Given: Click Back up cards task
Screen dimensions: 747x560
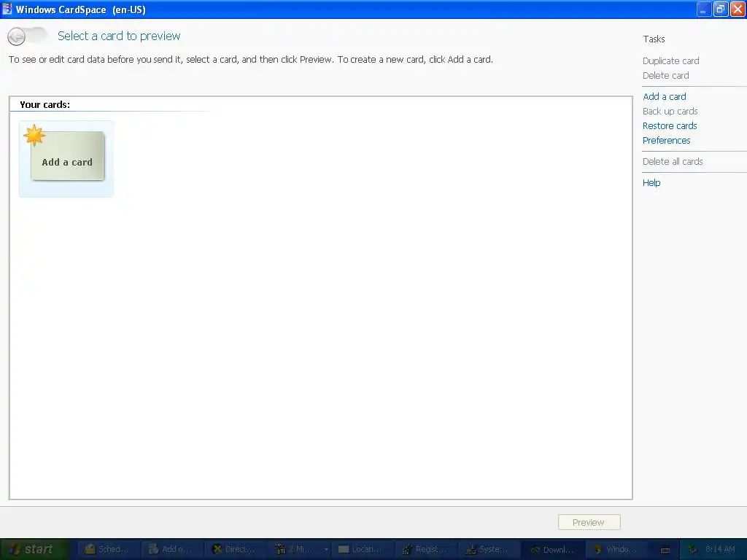Looking at the screenshot, I should coord(670,112).
